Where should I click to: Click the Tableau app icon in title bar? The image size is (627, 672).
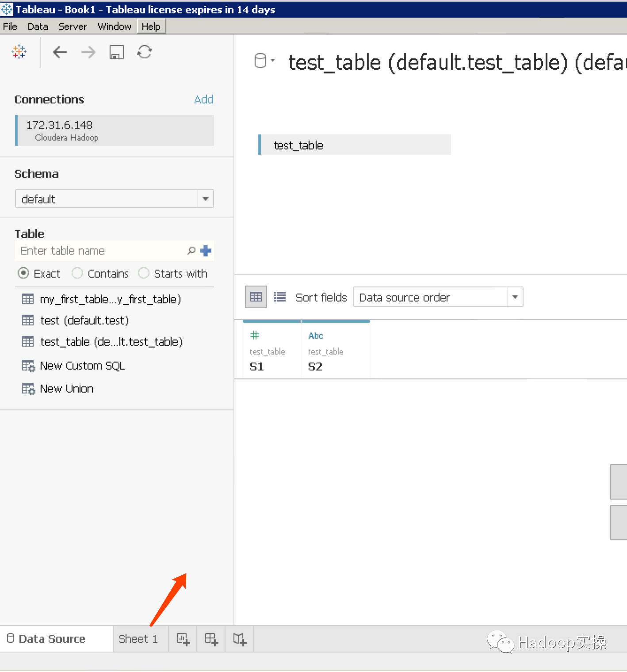7,9
